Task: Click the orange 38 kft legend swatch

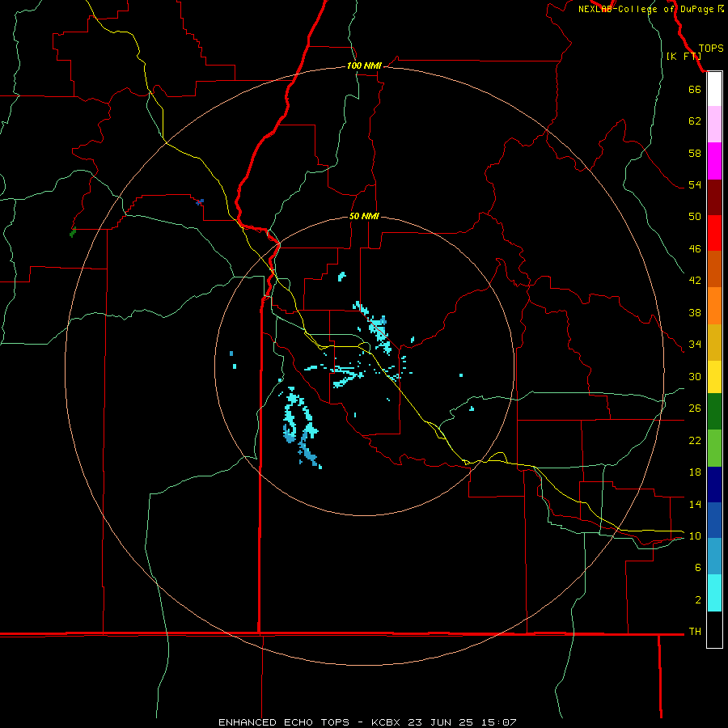Action: coord(714,306)
